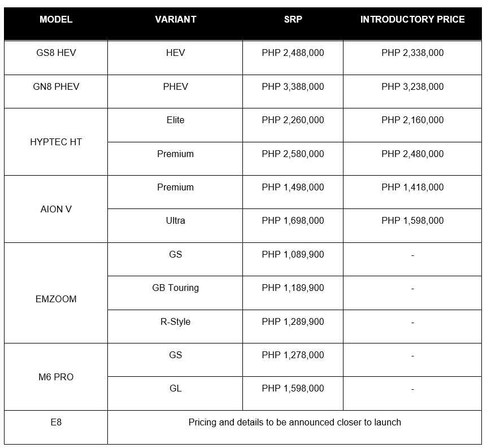Select the Elite variant cell

pyautogui.click(x=175, y=120)
